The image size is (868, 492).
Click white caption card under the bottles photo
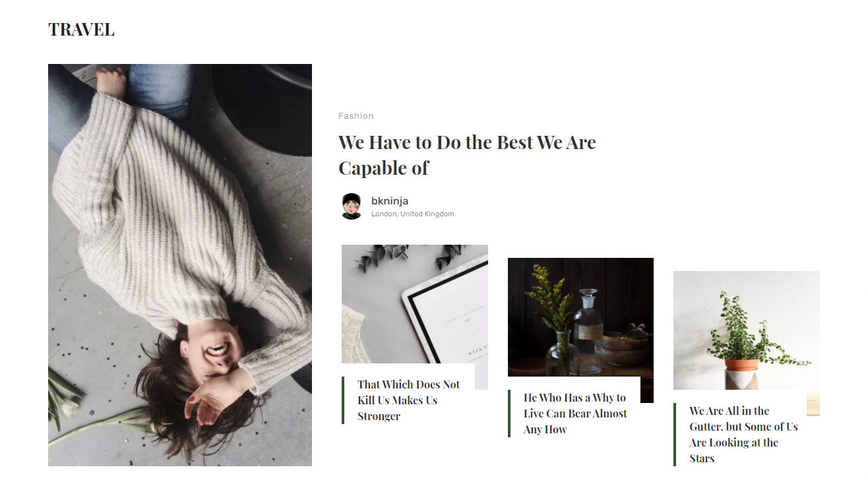[x=574, y=407]
